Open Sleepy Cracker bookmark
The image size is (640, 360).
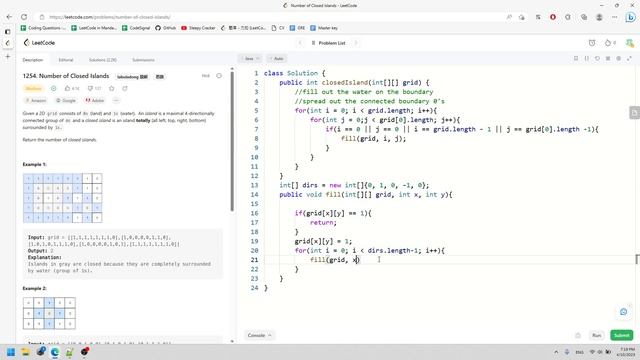(x=198, y=28)
